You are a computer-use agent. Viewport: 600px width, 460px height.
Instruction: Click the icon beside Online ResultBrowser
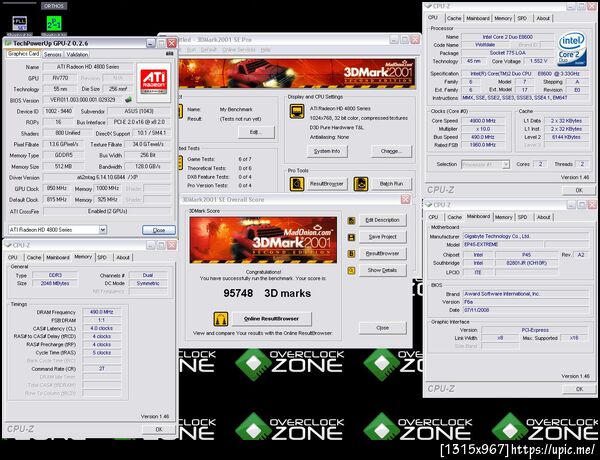click(x=221, y=319)
